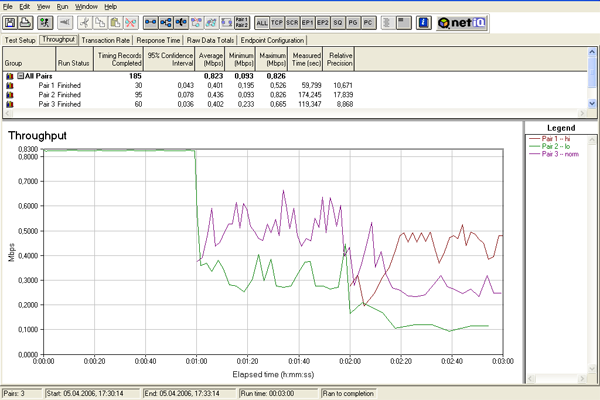The image size is (600, 400).
Task: Click the Average (Mbps) column header
Action: pyautogui.click(x=210, y=59)
